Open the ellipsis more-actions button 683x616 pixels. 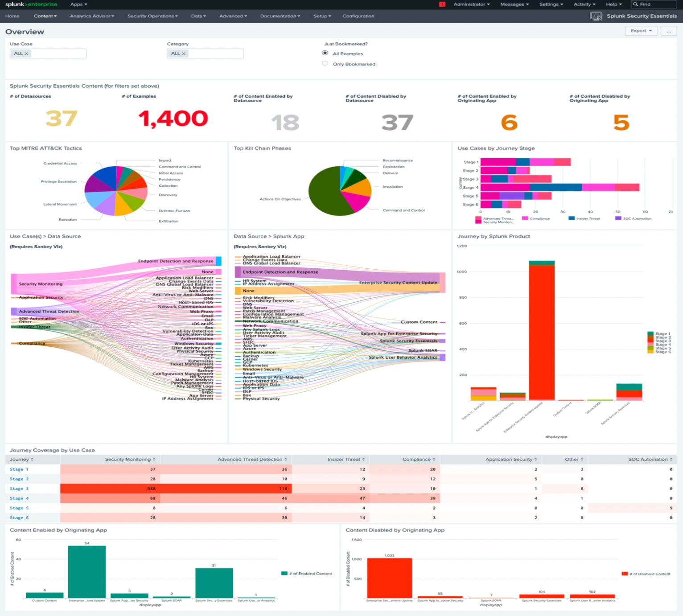(669, 31)
